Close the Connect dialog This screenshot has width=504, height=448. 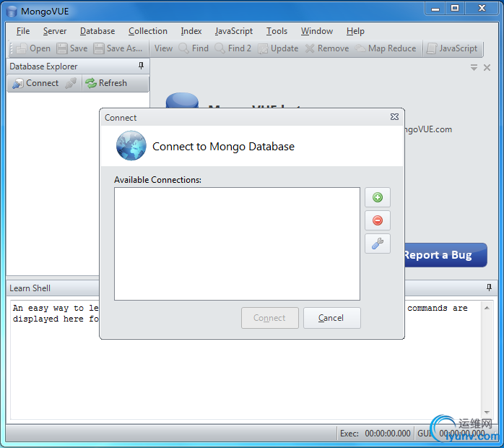click(x=394, y=117)
